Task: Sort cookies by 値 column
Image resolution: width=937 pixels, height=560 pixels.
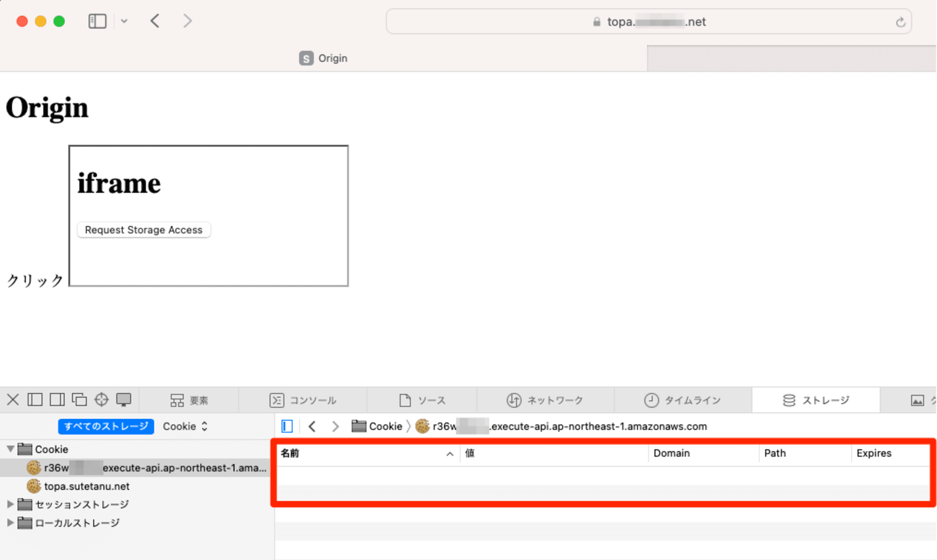Action: 555,453
